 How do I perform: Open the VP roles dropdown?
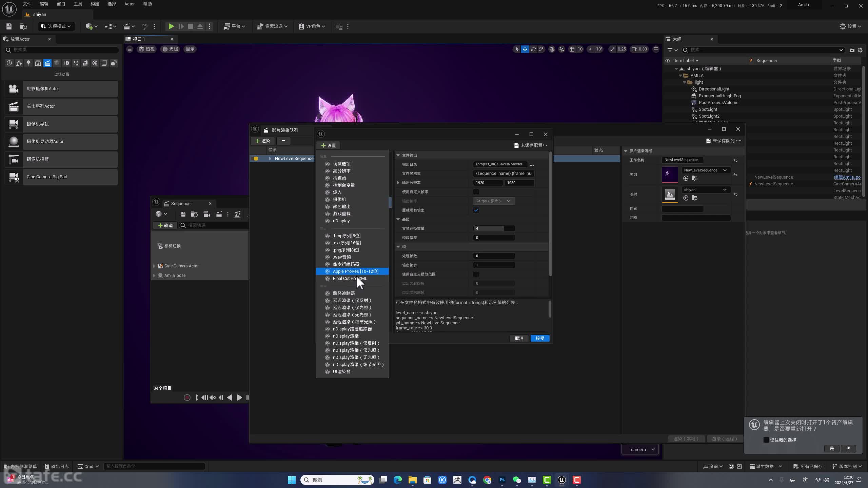(312, 26)
